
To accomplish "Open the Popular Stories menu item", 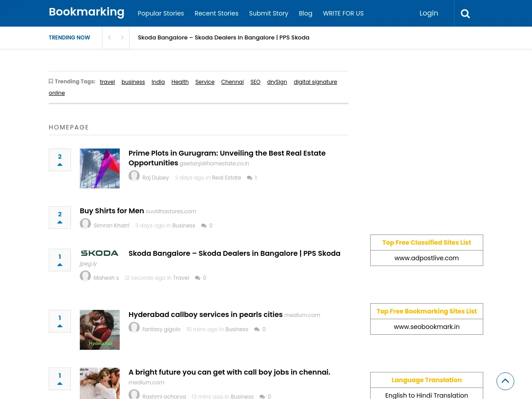I will pos(160,13).
